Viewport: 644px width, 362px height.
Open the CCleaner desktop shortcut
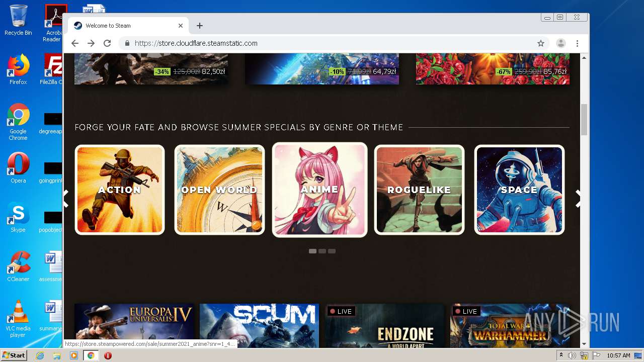pos(18,266)
